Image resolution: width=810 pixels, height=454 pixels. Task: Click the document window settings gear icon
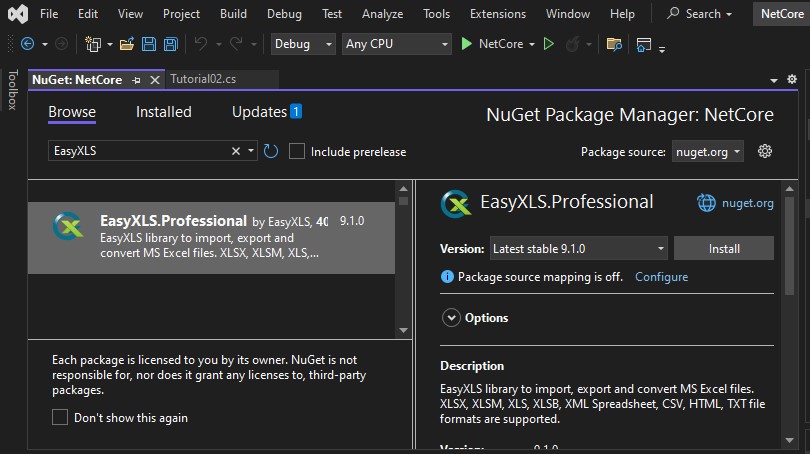tap(792, 79)
